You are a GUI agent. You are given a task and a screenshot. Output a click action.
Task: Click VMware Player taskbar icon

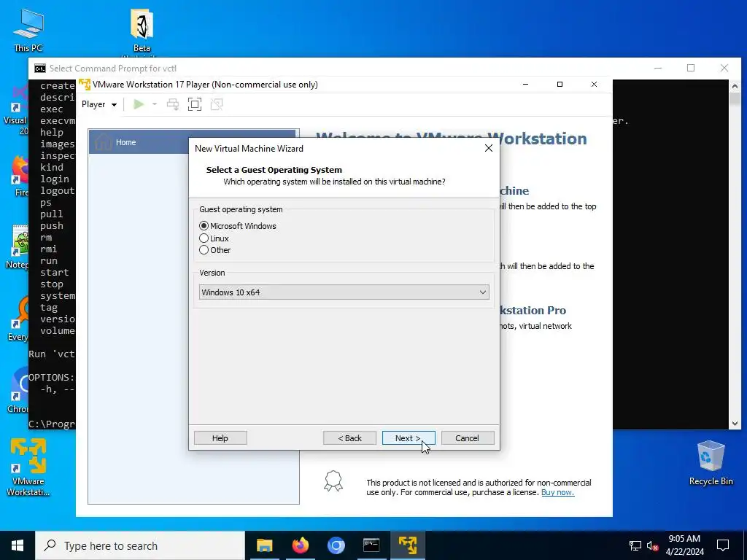[408, 545]
